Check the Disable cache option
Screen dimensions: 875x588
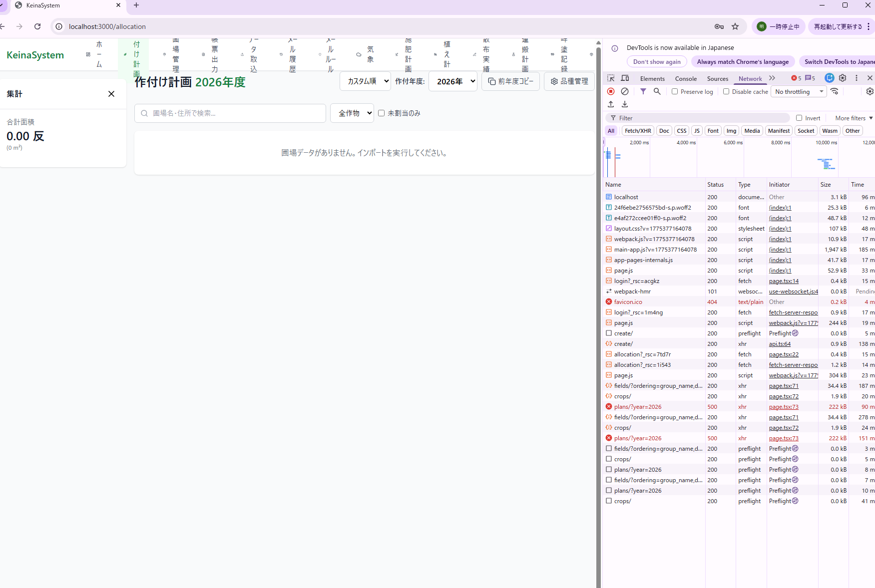coord(726,91)
